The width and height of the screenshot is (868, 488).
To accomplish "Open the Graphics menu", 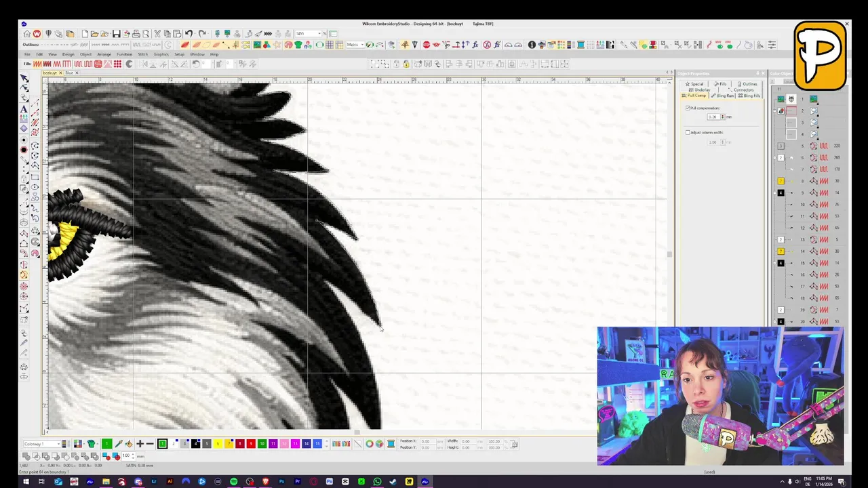I will click(161, 54).
